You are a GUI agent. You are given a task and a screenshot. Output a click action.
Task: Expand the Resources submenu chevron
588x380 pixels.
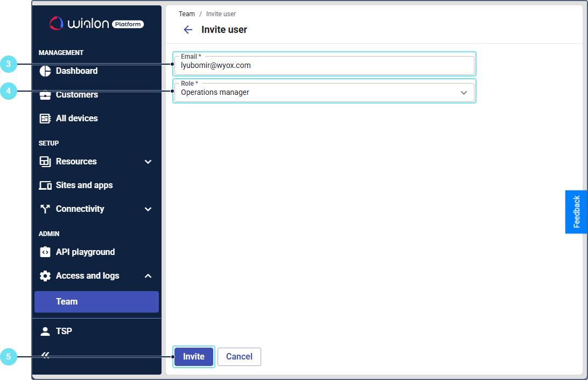[x=148, y=162]
